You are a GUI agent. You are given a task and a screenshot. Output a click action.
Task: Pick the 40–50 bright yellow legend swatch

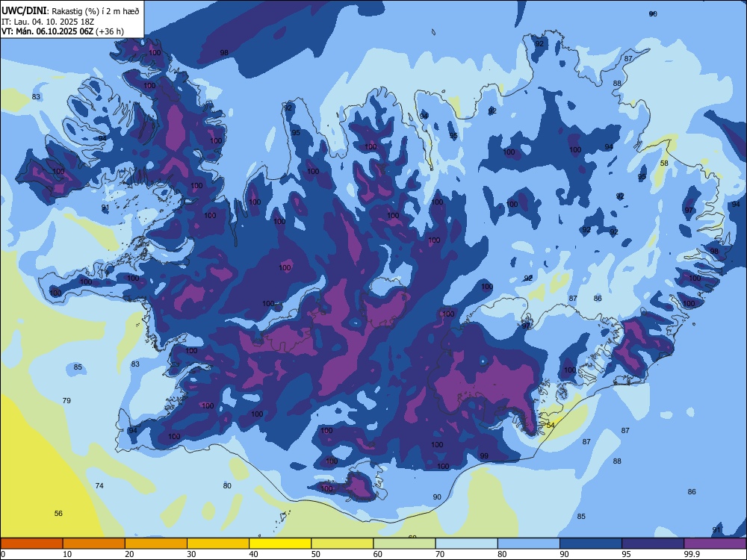280,544
